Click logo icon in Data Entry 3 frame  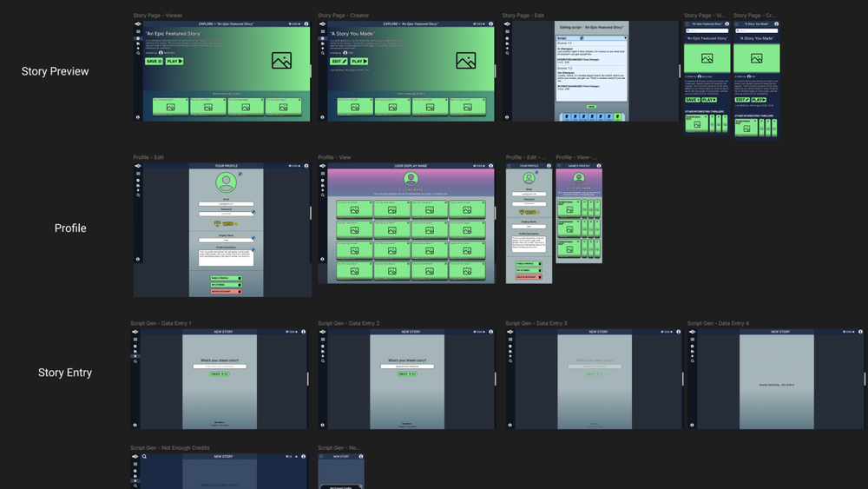point(510,332)
